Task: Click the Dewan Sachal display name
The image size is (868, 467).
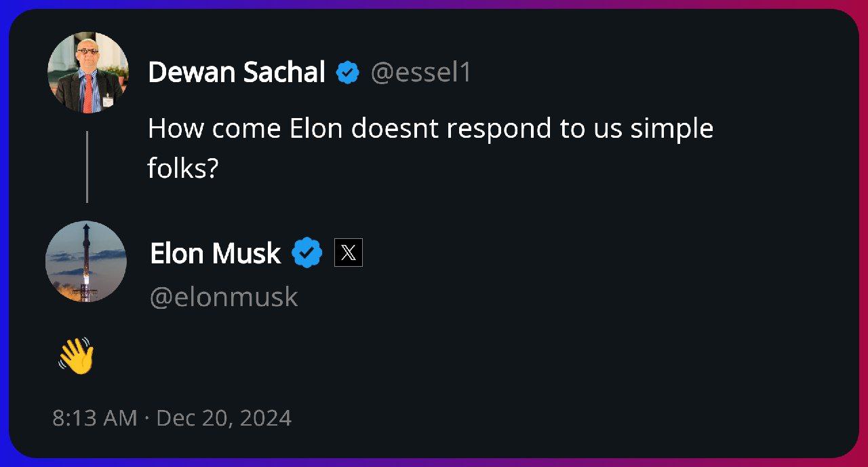Action: [x=237, y=72]
